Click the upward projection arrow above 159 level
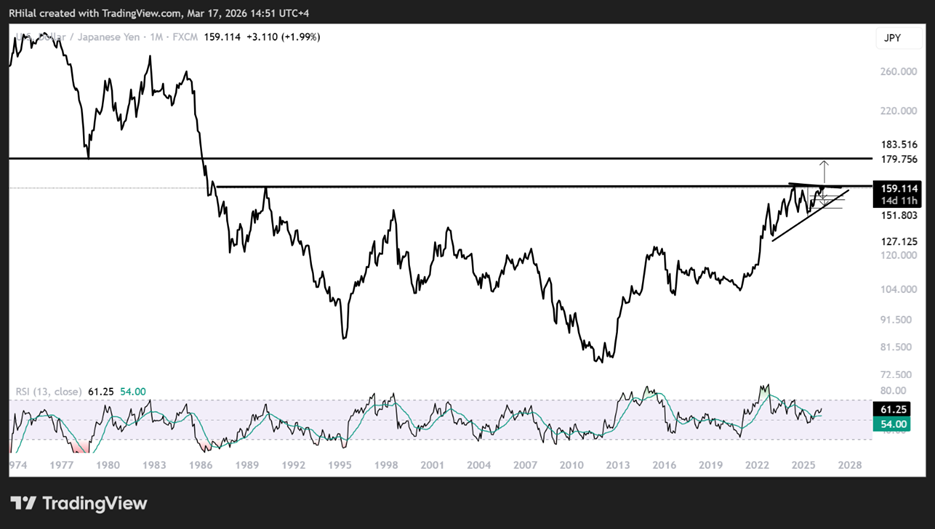 click(x=824, y=172)
